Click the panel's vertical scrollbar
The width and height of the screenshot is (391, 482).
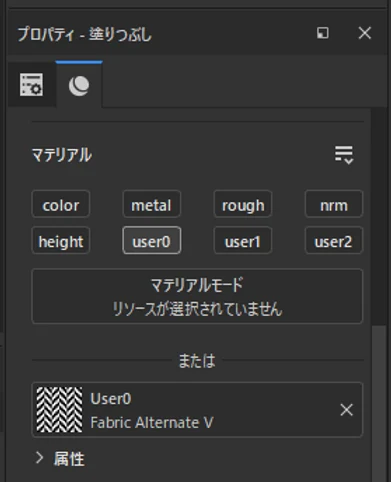pos(379,403)
